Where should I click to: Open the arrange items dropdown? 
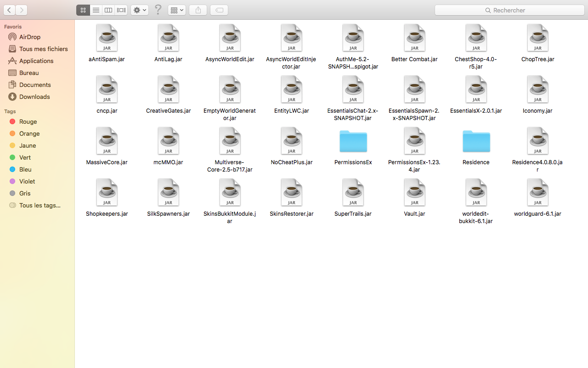click(177, 10)
